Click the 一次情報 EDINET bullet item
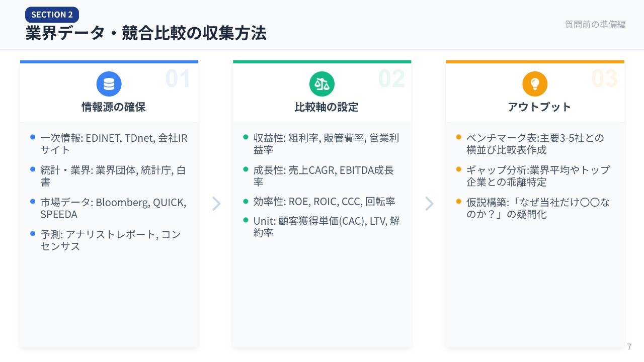The image size is (644, 362). [x=114, y=144]
